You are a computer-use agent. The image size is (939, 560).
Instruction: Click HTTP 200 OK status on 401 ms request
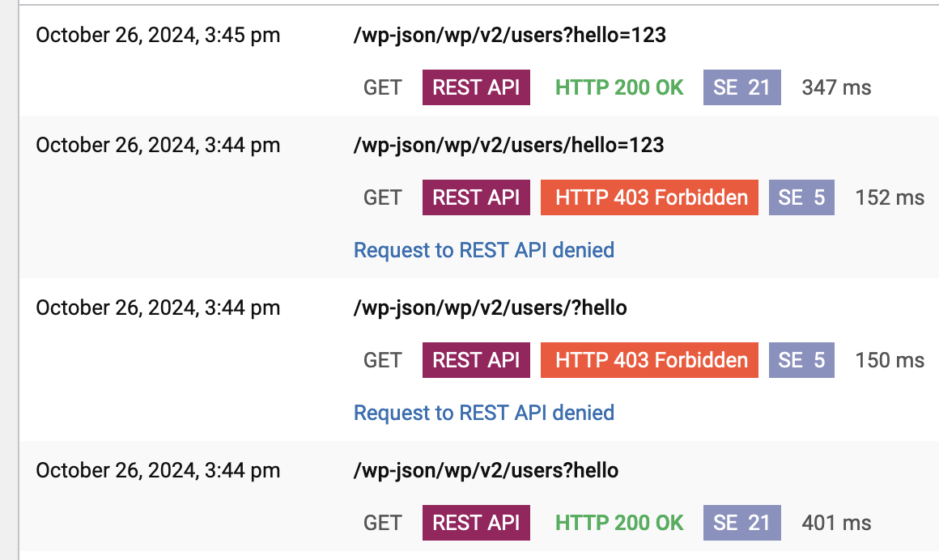point(619,523)
